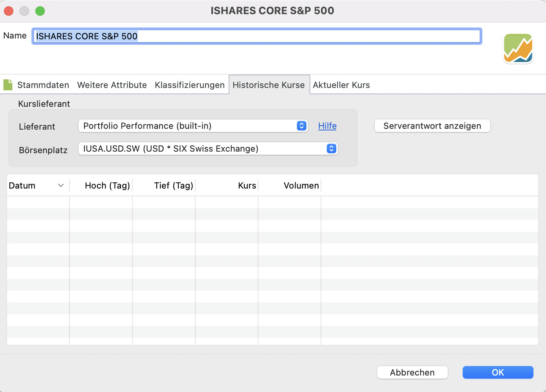This screenshot has width=546, height=392.
Task: Click into the Name text field
Action: (257, 36)
